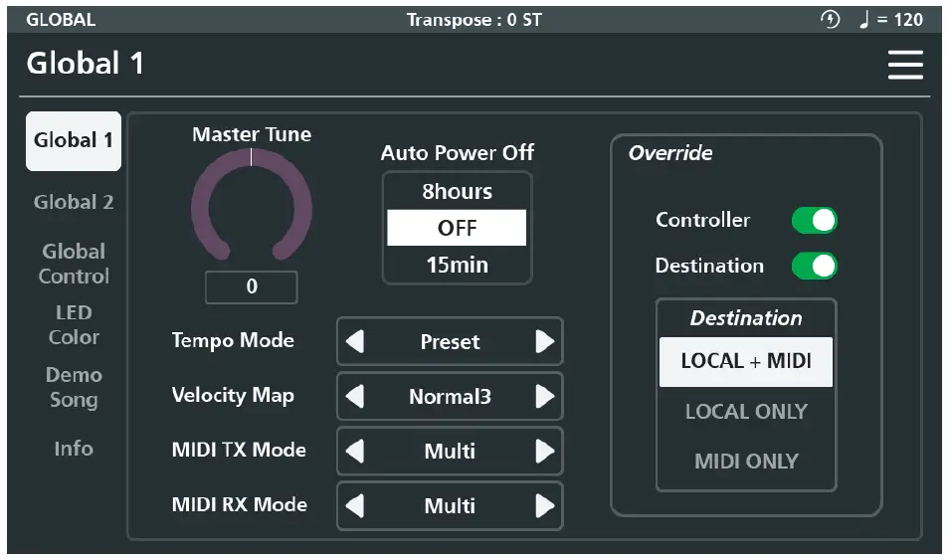The height and width of the screenshot is (560, 951).
Task: Click the Tempo Mode label
Action: pyautogui.click(x=233, y=340)
